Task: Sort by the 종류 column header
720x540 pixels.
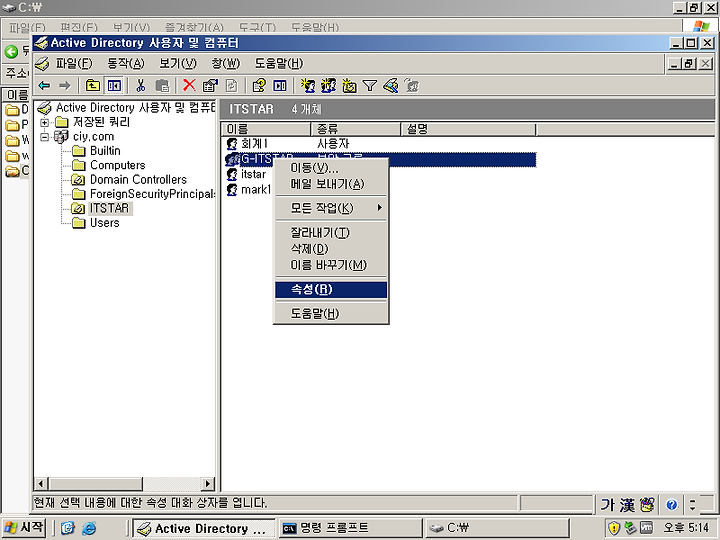Action: 356,129
